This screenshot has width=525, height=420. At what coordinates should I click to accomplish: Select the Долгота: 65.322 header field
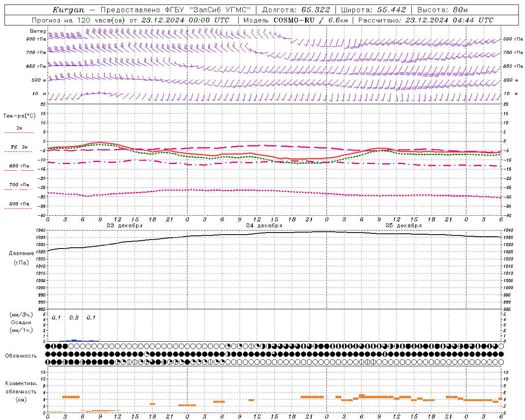point(296,10)
